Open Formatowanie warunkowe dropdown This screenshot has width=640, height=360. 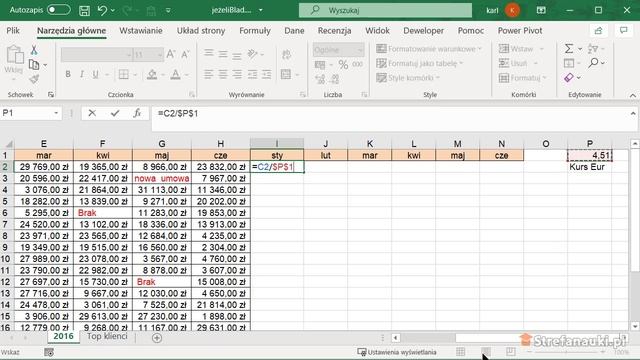(429, 49)
